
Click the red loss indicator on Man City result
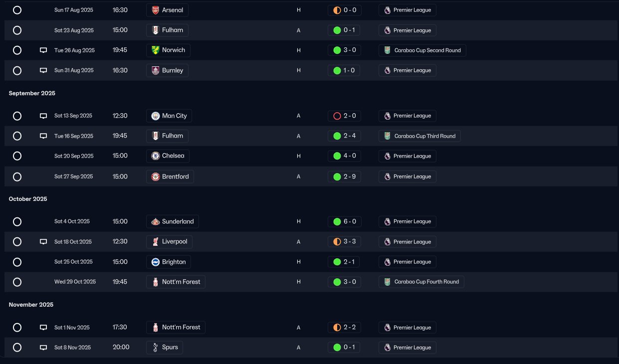pos(337,116)
